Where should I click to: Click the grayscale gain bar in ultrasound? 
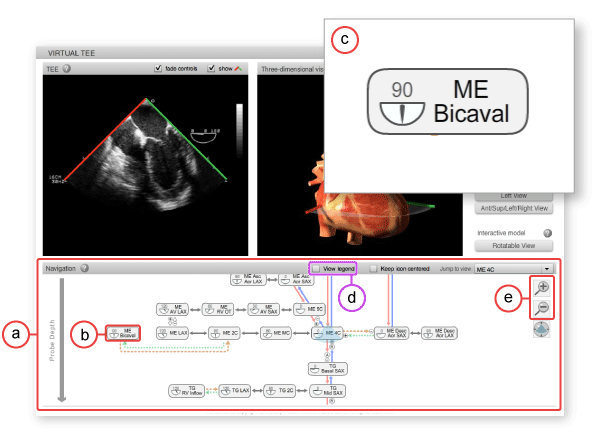click(x=239, y=130)
